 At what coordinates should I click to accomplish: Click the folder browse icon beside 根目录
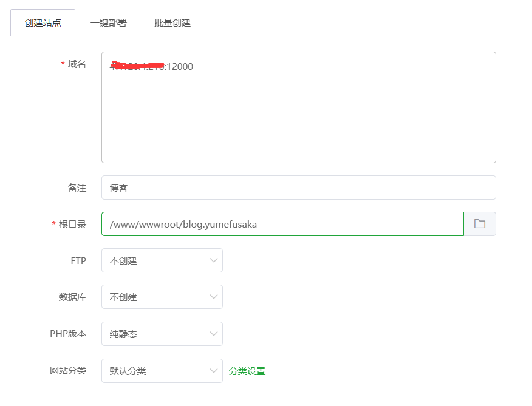pos(480,224)
